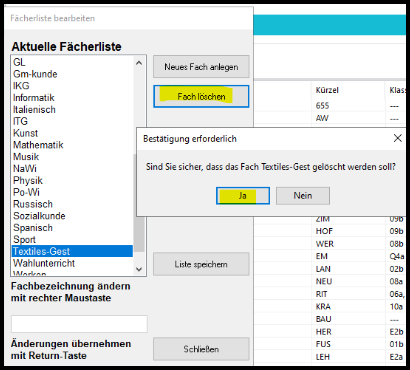Click the Neues Fach anlegen button
This screenshot has height=370, width=410.
point(201,67)
